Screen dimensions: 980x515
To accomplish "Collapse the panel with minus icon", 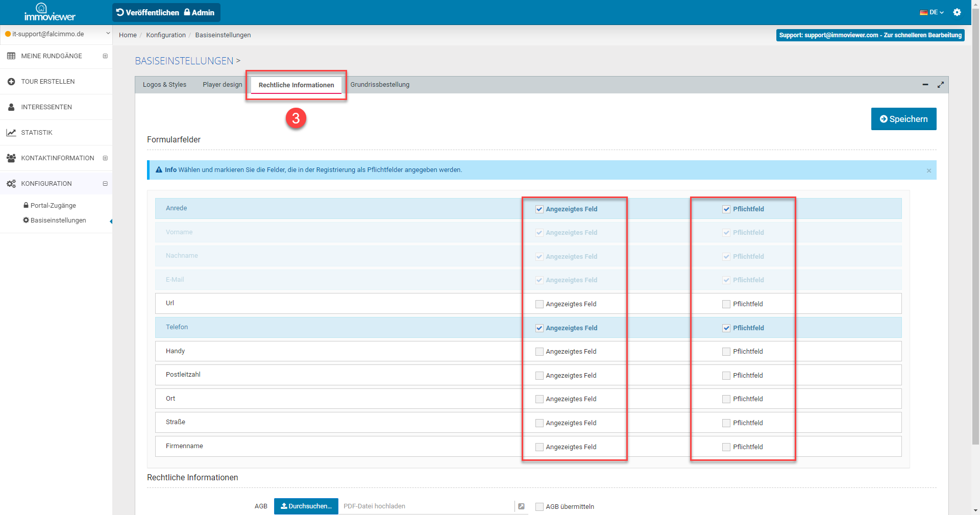I will 925,85.
